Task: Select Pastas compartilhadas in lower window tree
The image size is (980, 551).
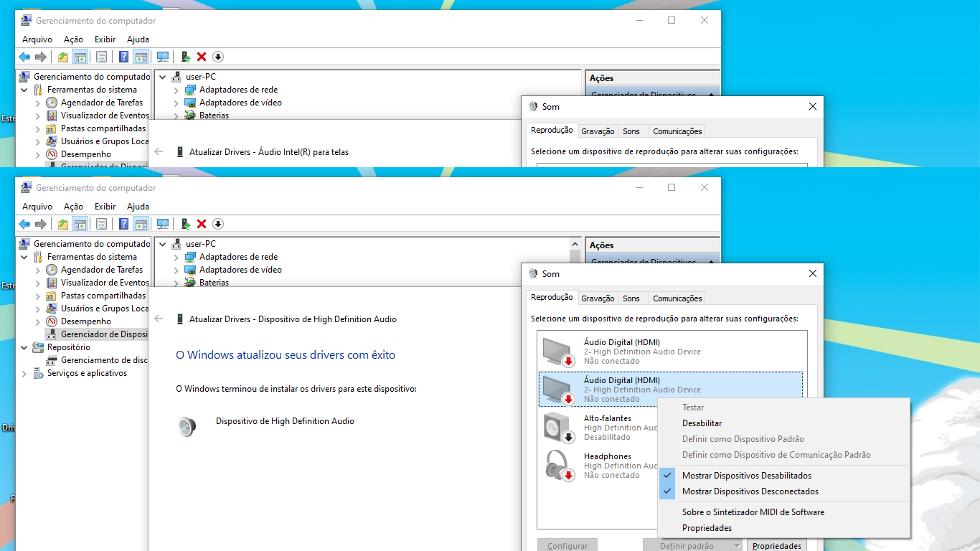Action: (95, 296)
